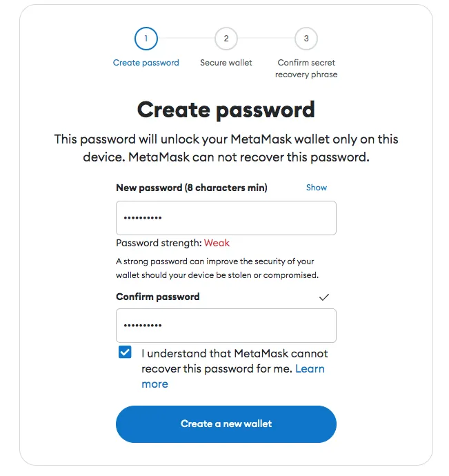This screenshot has height=476, width=449.
Task: Select the 'Create password' step label
Action: [146, 63]
